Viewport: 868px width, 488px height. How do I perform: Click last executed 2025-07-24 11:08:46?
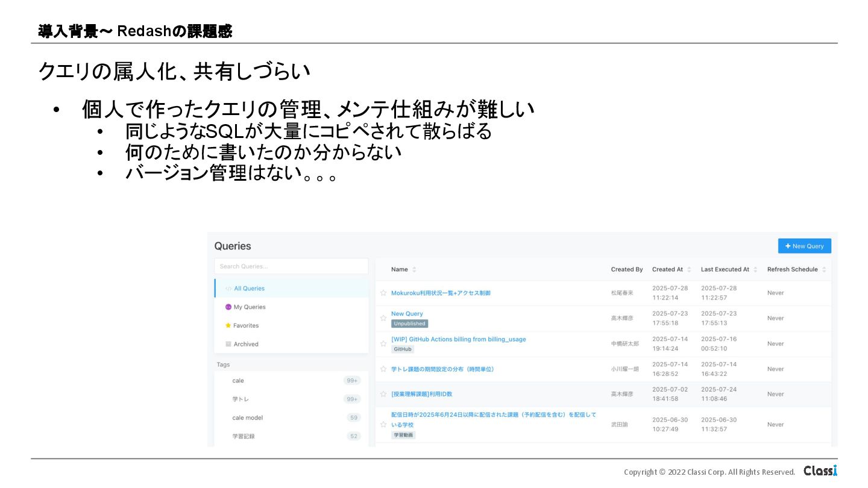(719, 394)
